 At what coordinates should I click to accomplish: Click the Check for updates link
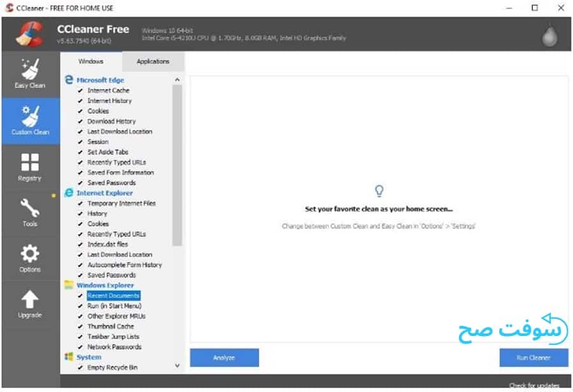point(534,386)
